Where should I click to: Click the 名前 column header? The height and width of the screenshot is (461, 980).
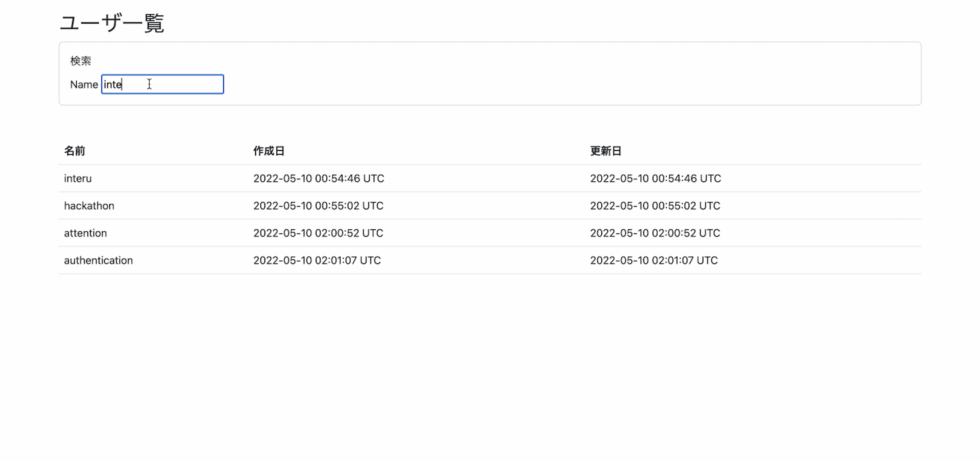click(74, 151)
